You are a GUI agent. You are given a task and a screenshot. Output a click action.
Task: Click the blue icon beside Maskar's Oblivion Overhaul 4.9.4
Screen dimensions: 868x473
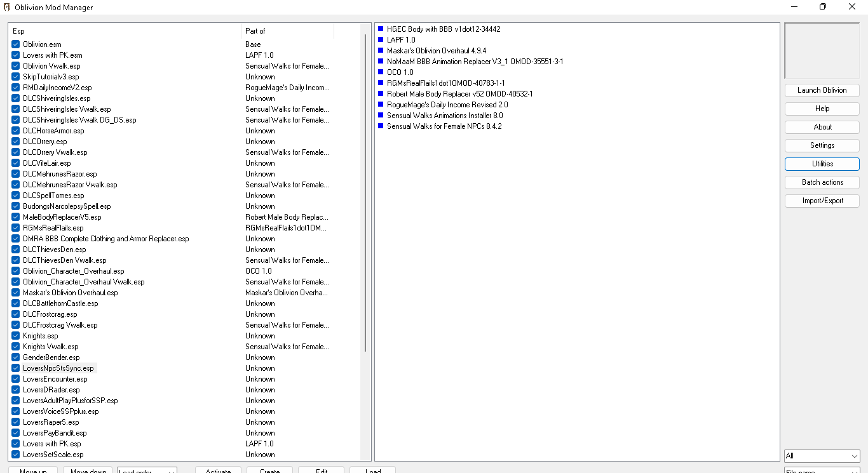point(381,50)
